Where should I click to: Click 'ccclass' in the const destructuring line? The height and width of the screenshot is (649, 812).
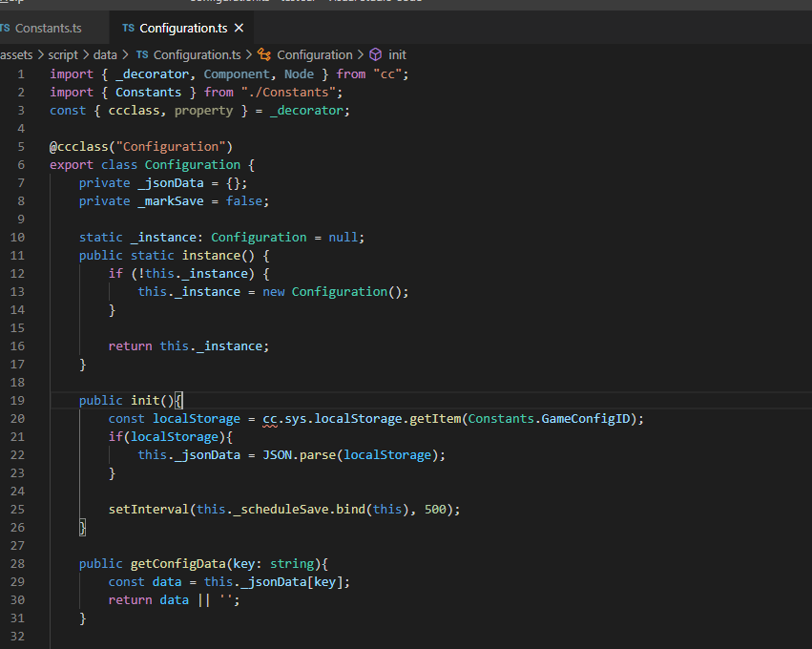pyautogui.click(x=134, y=111)
